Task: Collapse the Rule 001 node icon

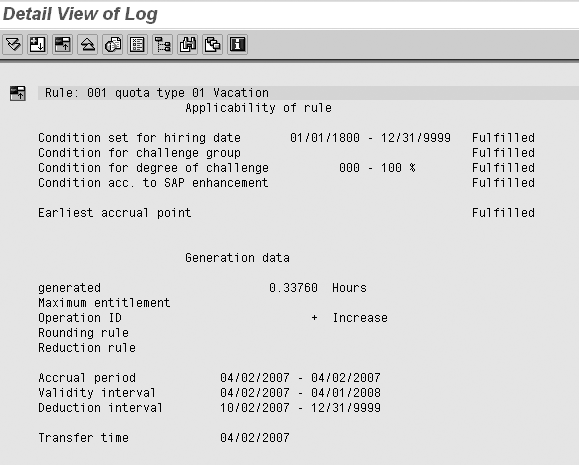Action: coord(18,93)
